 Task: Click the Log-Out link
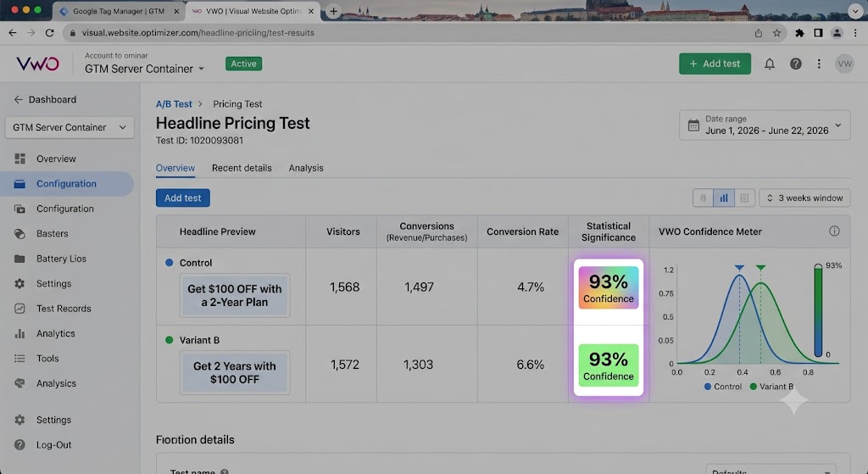click(53, 444)
